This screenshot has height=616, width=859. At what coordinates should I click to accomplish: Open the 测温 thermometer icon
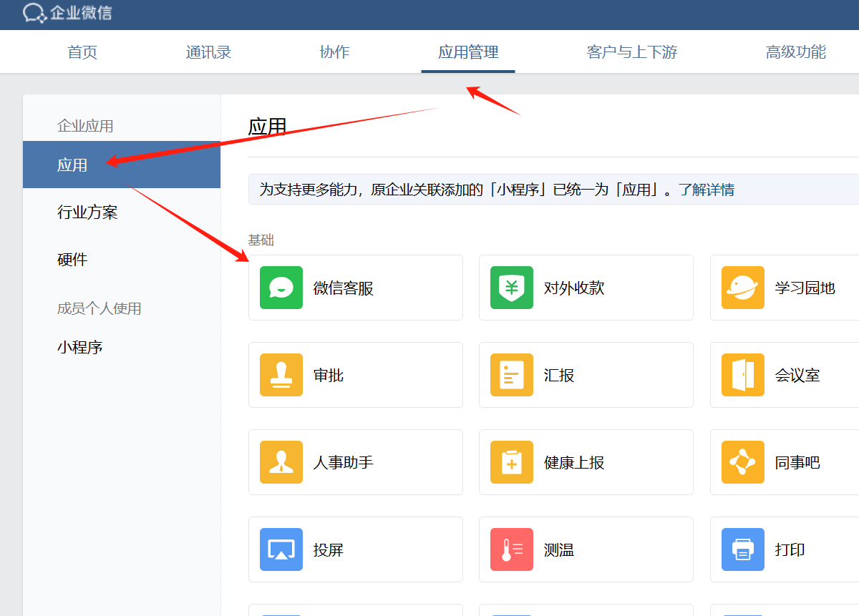pos(512,549)
